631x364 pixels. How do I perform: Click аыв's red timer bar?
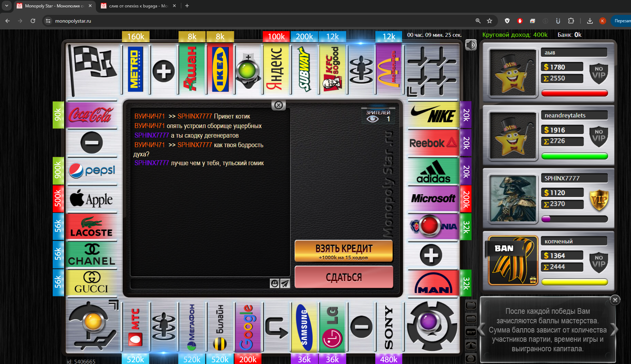point(574,93)
